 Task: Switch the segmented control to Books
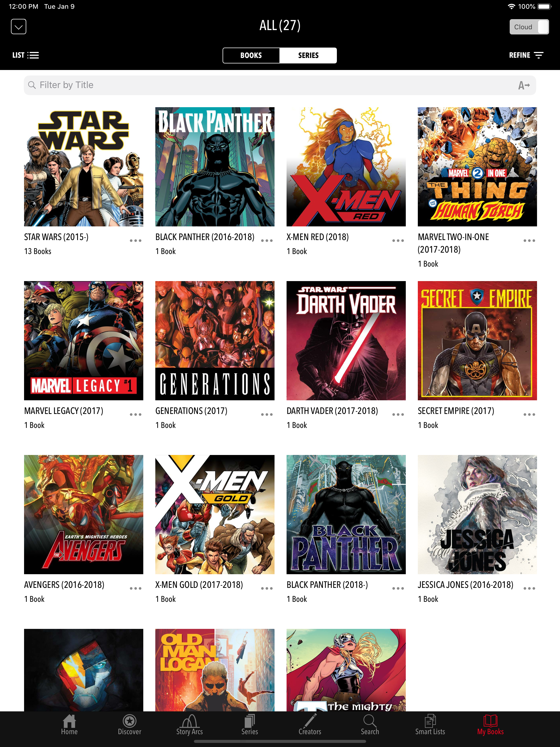(251, 56)
